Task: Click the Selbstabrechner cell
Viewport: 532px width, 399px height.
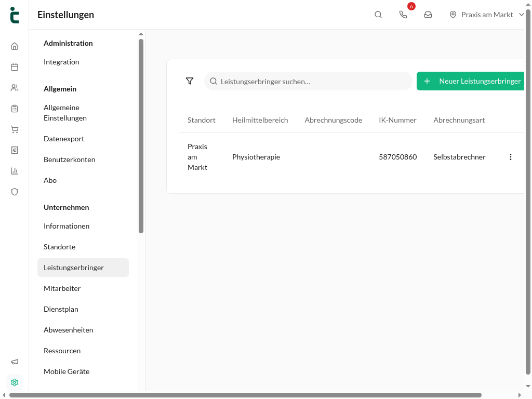Action: 459,157
